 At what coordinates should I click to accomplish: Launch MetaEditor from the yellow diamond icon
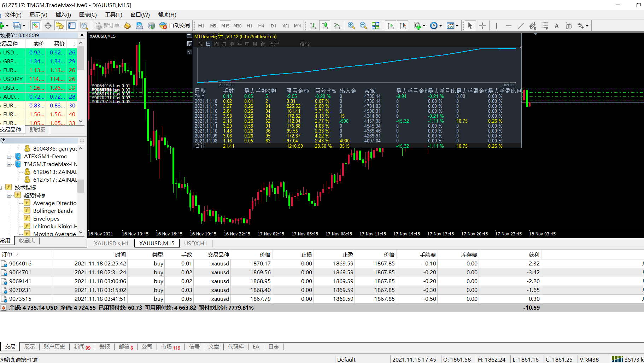[x=127, y=25]
